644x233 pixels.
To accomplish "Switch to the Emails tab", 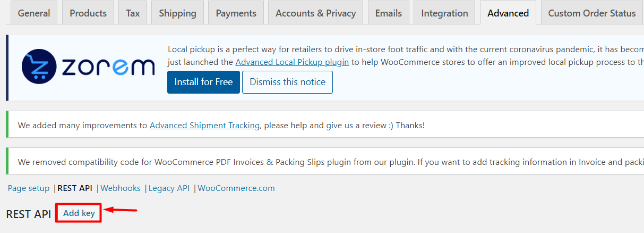I will click(389, 13).
